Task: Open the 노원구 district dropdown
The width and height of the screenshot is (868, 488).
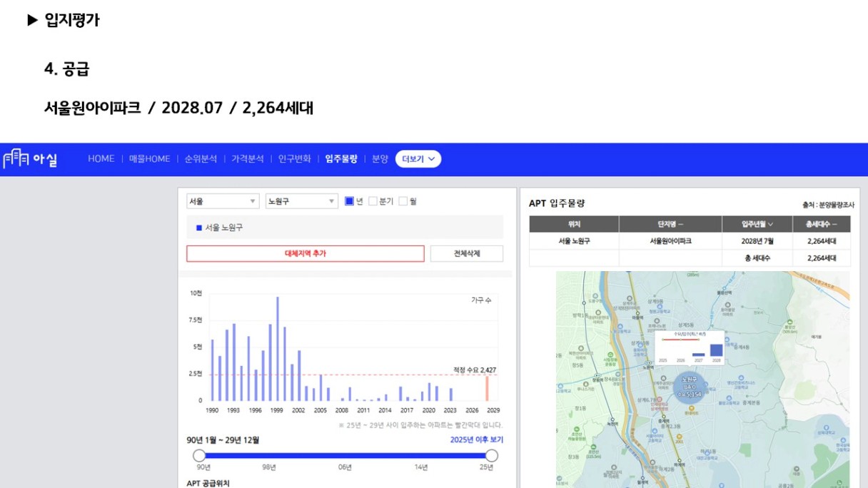Action: pos(302,201)
